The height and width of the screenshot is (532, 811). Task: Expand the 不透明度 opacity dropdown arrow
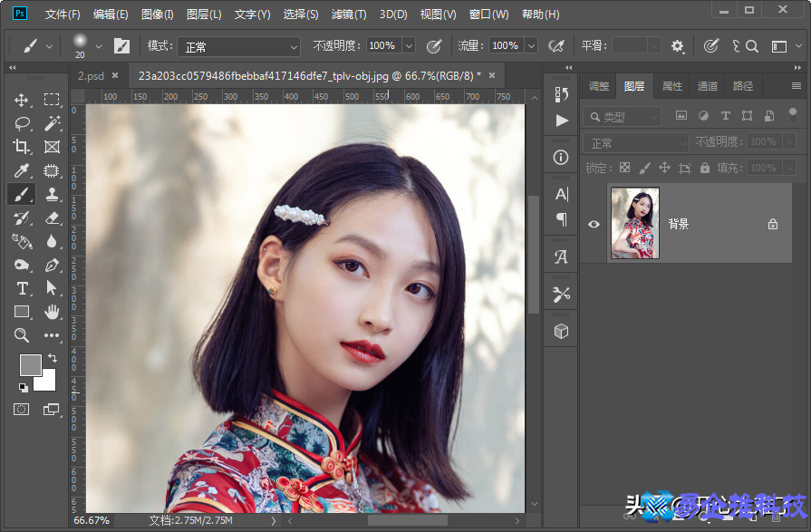click(x=409, y=45)
